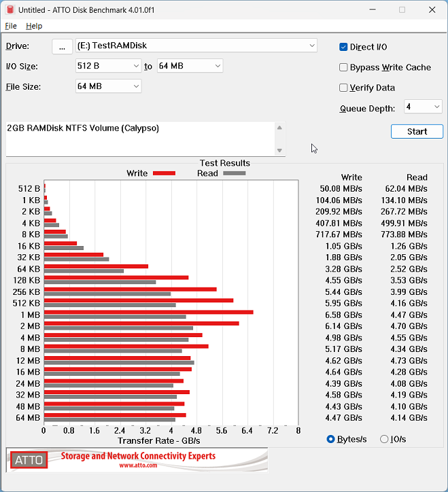Click the 62.04 MB/s read value
Viewport: 448px width, 492px height.
[407, 189]
